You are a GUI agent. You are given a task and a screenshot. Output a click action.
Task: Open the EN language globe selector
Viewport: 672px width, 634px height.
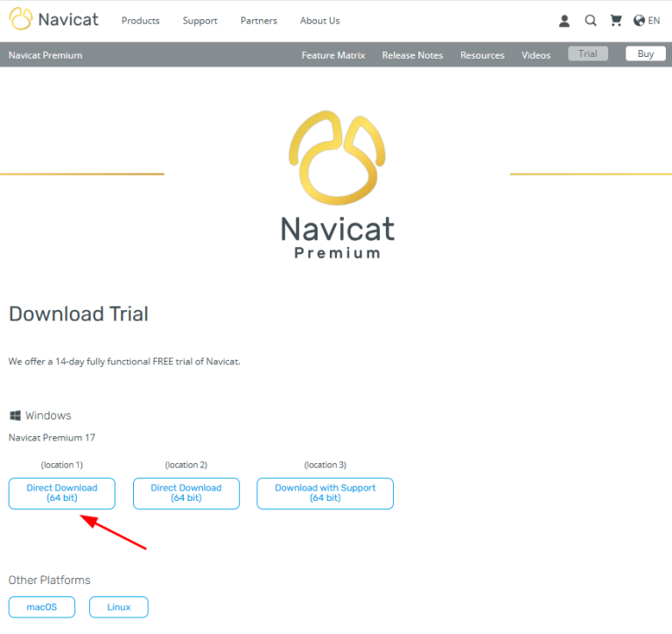point(647,21)
